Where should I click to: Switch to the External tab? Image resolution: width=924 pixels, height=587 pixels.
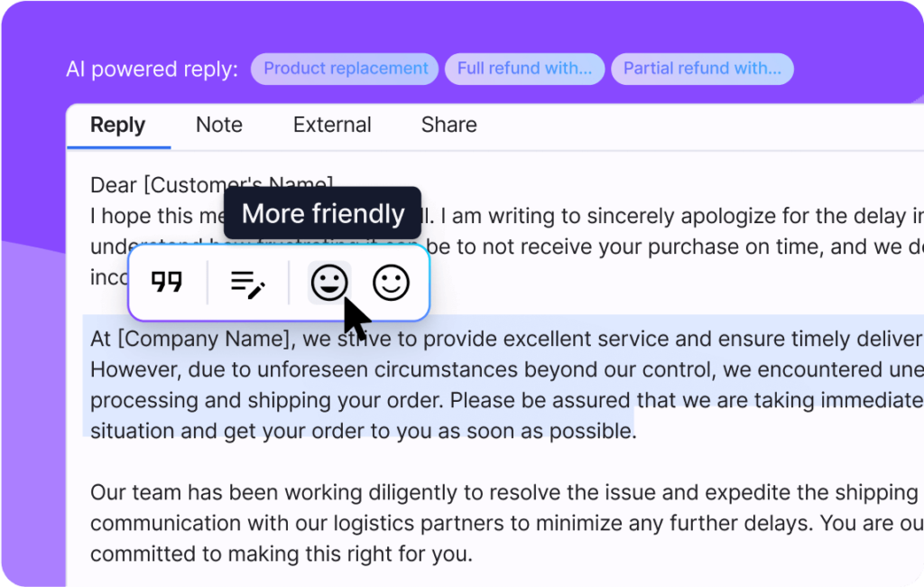[x=332, y=125]
